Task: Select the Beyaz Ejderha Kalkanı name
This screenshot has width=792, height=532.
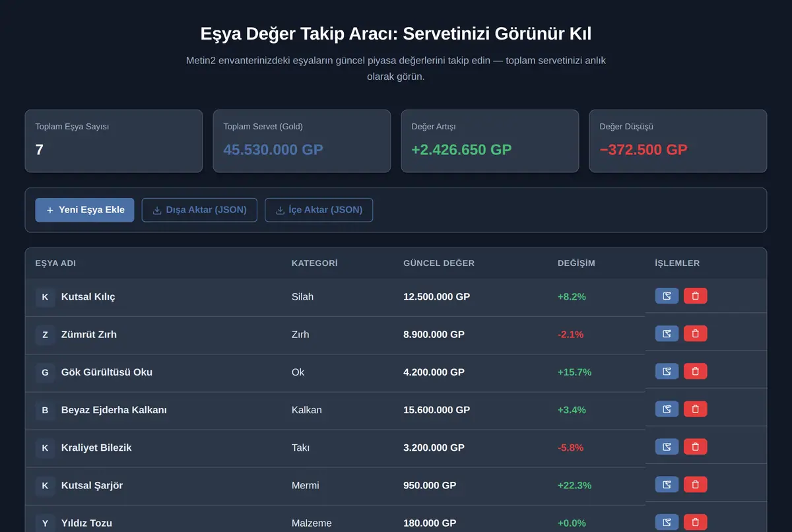Action: 114,410
